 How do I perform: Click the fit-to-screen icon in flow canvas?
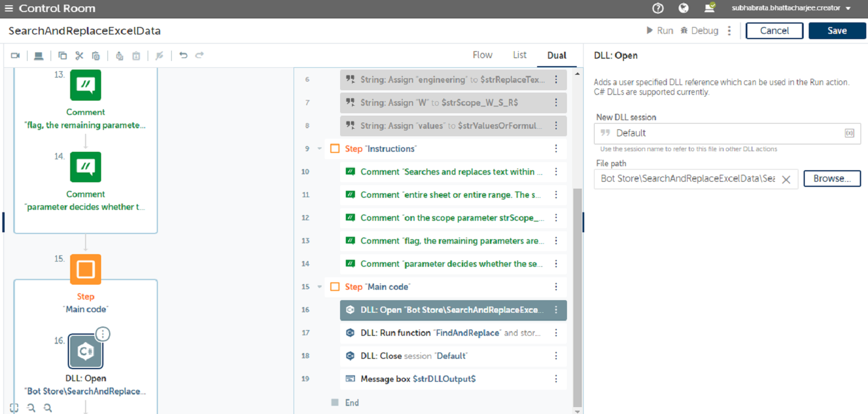(x=14, y=408)
